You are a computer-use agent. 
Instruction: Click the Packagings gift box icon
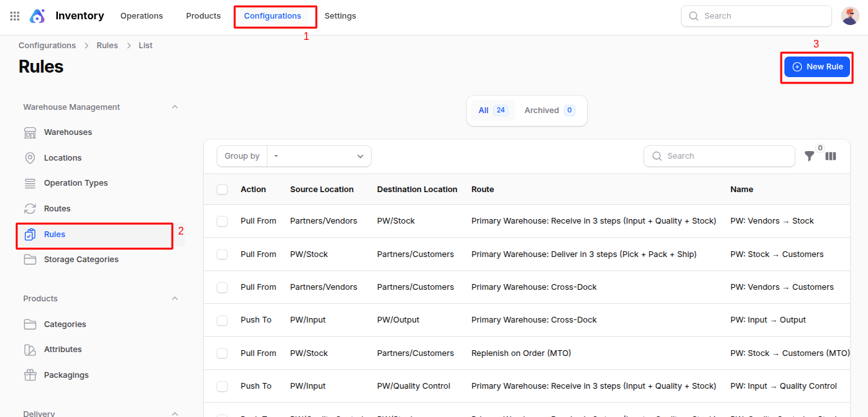30,375
